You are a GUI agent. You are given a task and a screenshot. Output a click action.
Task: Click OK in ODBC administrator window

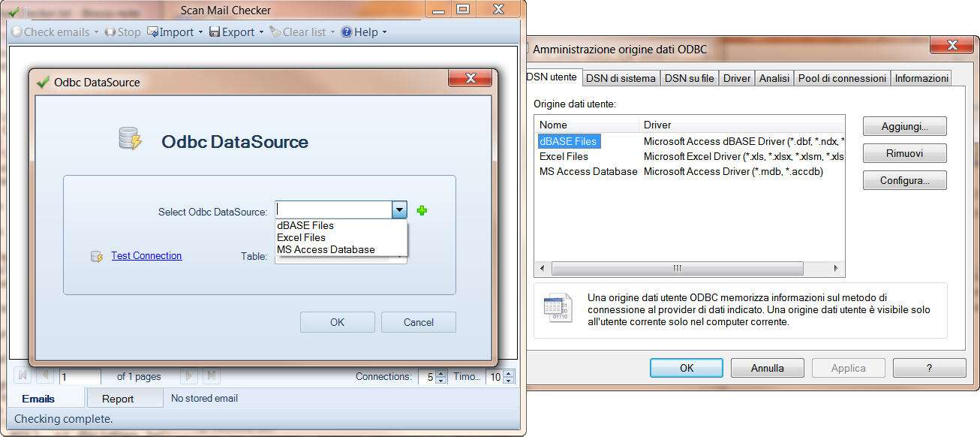click(x=687, y=368)
